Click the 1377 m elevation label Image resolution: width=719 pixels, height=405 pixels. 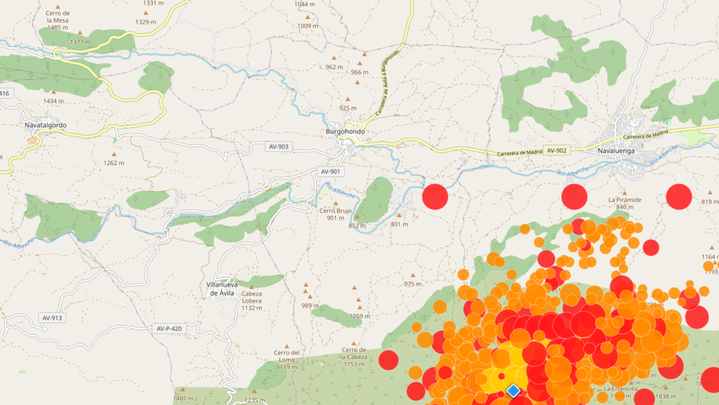80,42
